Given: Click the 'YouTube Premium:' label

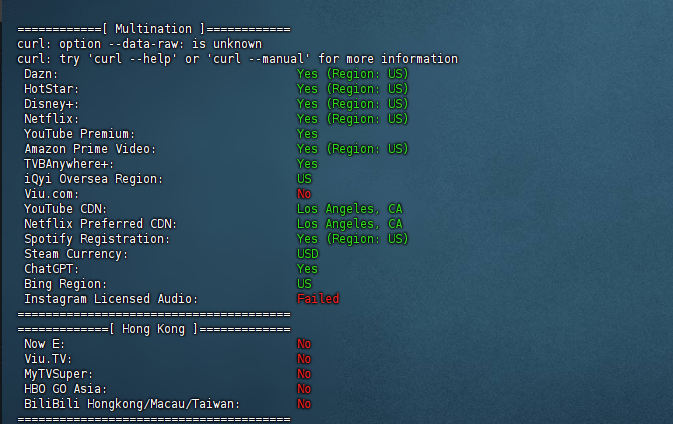Looking at the screenshot, I should (80, 134).
